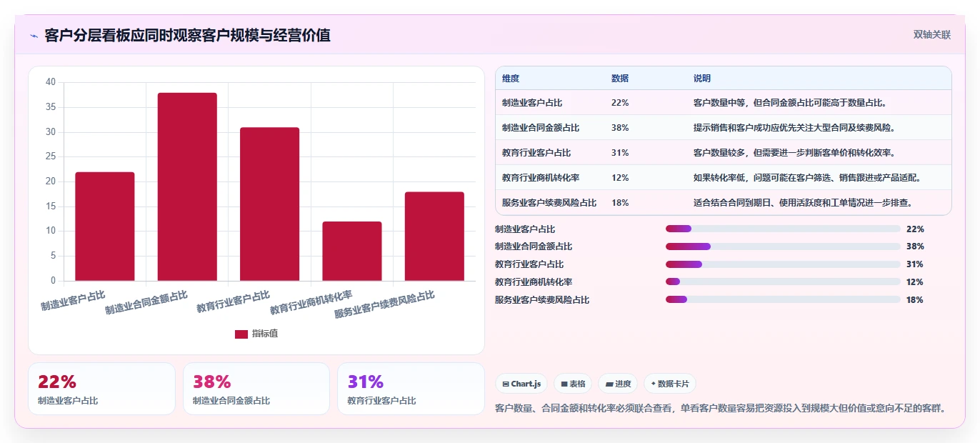Select the 制造业客户占比 bar in chart
Image resolution: width=980 pixels, height=443 pixels.
pos(105,227)
